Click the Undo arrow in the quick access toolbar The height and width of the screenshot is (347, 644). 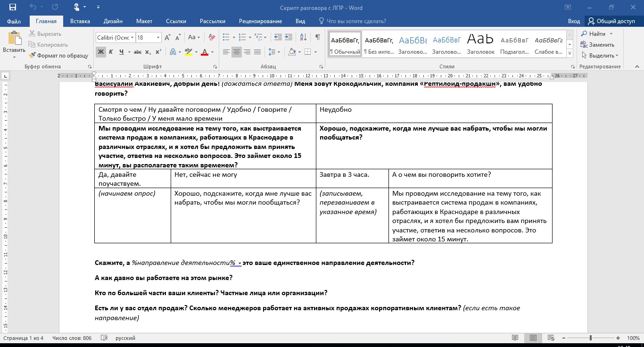(x=33, y=8)
